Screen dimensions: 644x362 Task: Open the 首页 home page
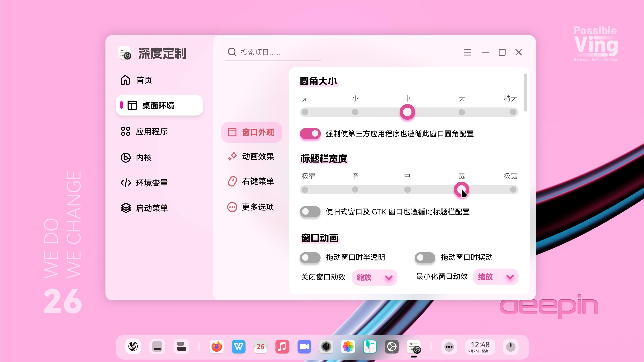coord(136,80)
